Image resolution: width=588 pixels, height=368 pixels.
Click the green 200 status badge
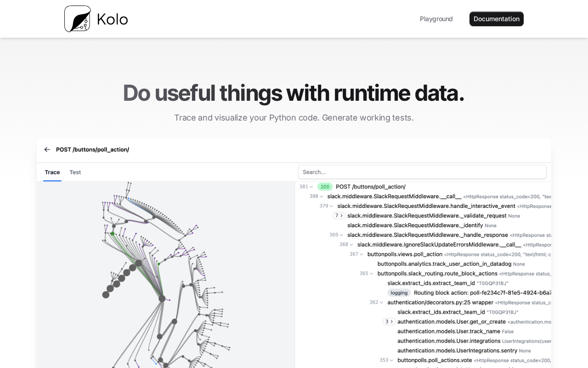pos(325,187)
